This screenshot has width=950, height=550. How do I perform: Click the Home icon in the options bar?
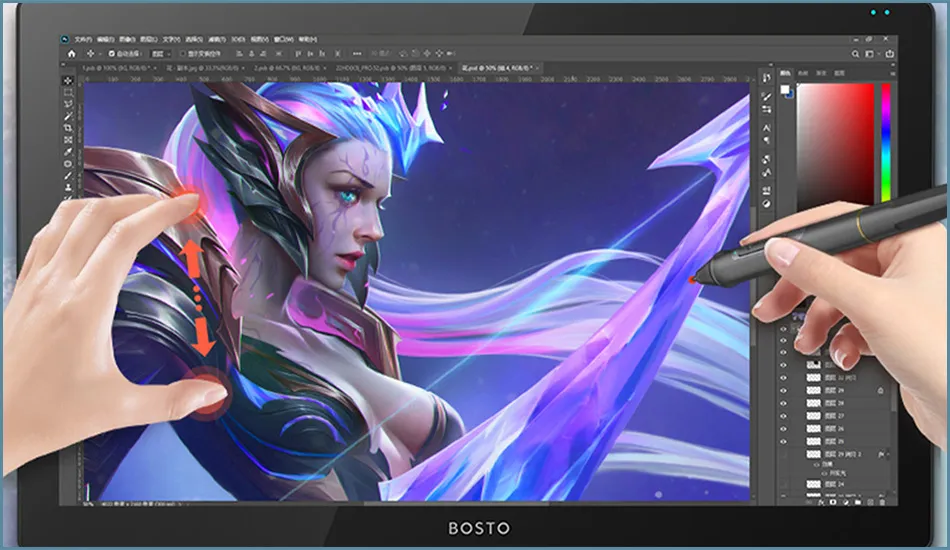(72, 53)
